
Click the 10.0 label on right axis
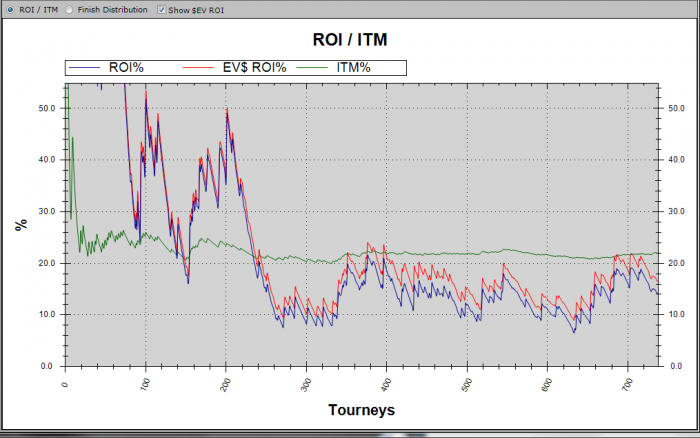click(676, 314)
